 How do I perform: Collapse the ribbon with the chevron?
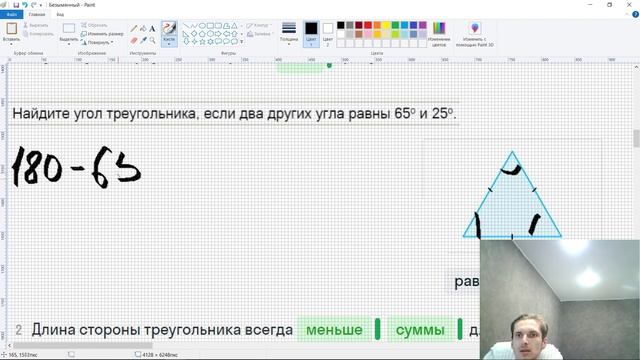tap(627, 15)
